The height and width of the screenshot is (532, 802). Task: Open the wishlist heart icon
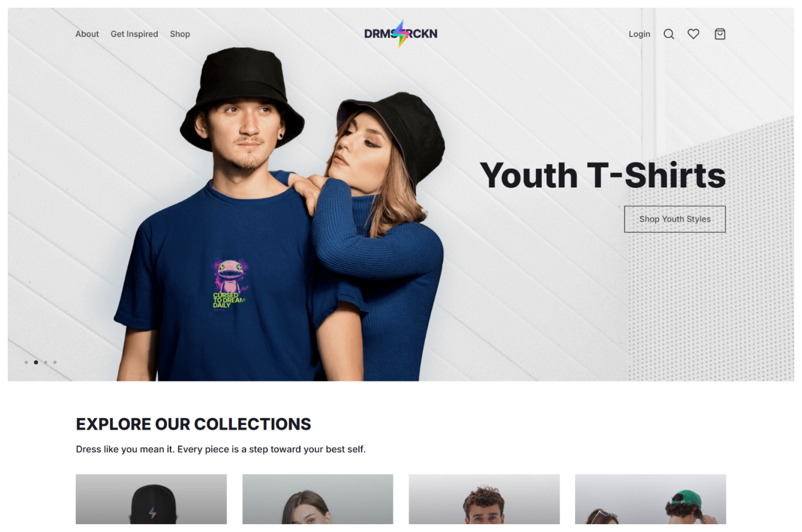coord(693,34)
